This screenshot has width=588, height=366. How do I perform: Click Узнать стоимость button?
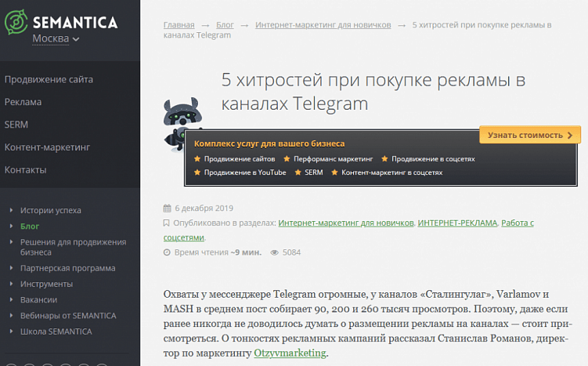(530, 135)
